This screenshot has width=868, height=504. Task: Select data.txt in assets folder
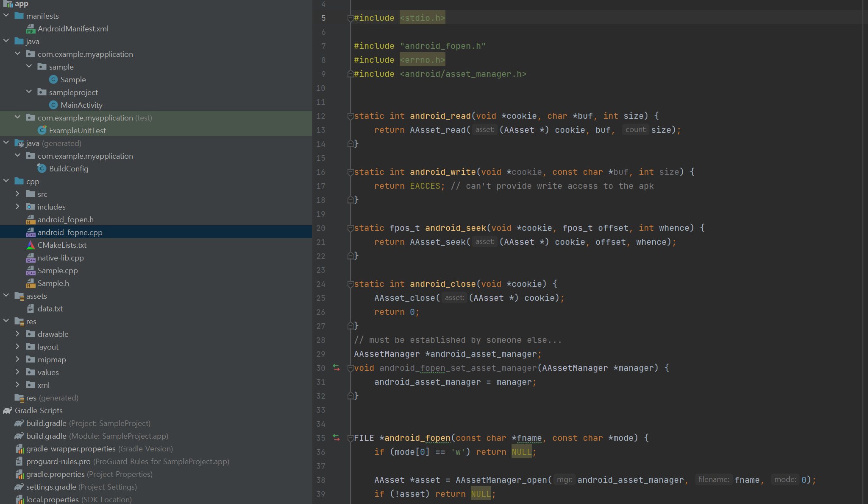50,309
